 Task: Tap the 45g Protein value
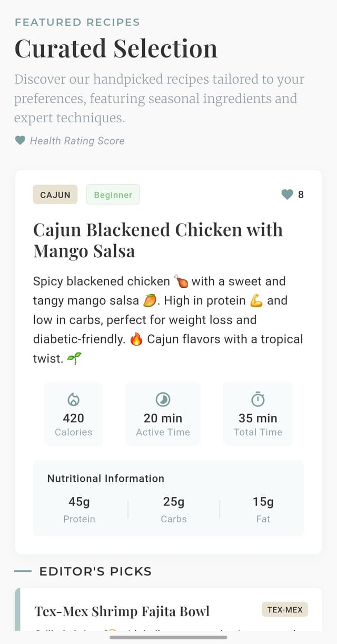[x=79, y=501]
